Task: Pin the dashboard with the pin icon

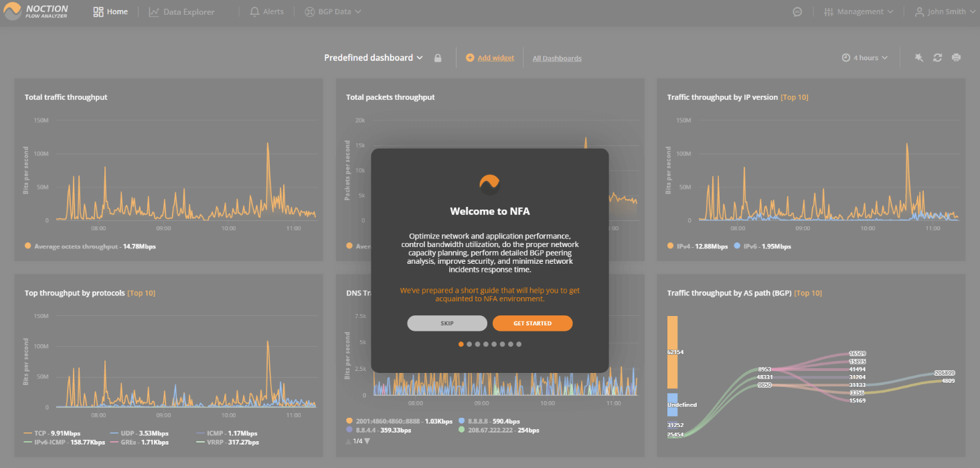Action: pyautogui.click(x=919, y=58)
